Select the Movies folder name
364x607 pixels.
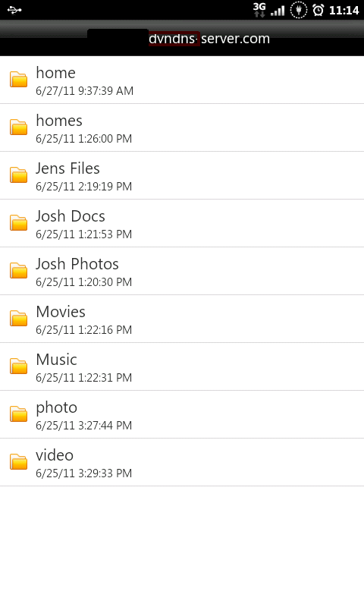point(61,312)
